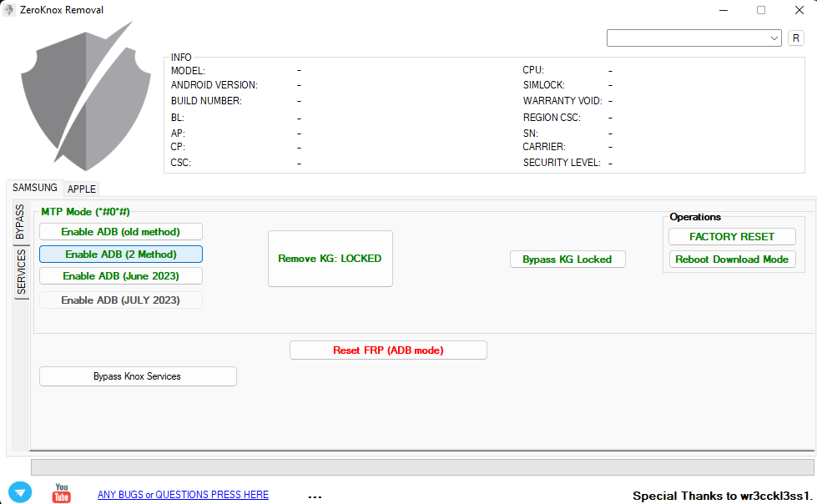The height and width of the screenshot is (504, 817).
Task: Click the SECURITY LEVEL: label
Action: (562, 163)
